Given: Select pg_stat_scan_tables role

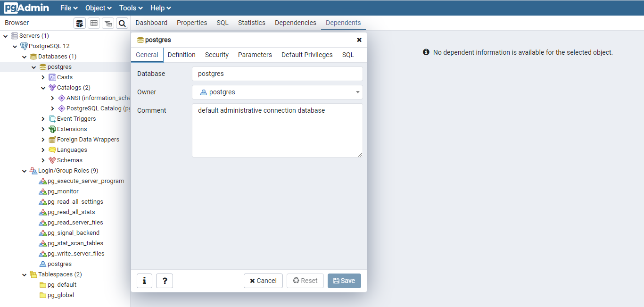Looking at the screenshot, I should click(x=75, y=243).
